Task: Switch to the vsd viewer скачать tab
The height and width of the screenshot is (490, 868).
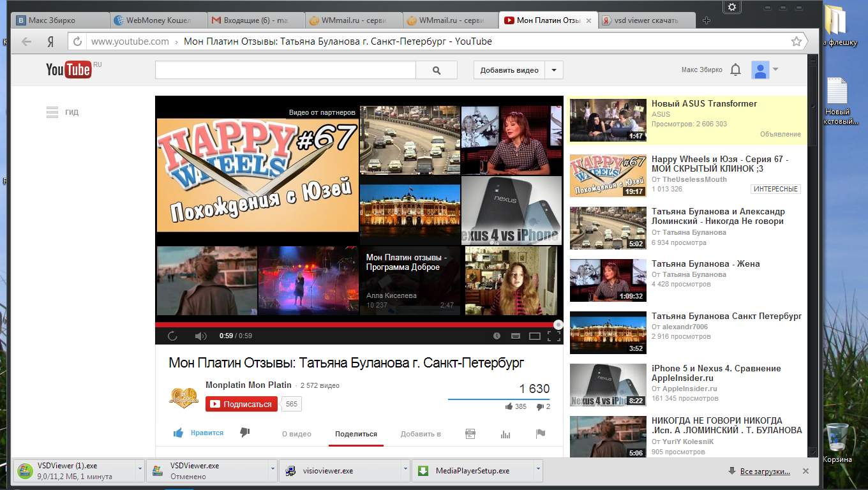Action: click(x=647, y=20)
